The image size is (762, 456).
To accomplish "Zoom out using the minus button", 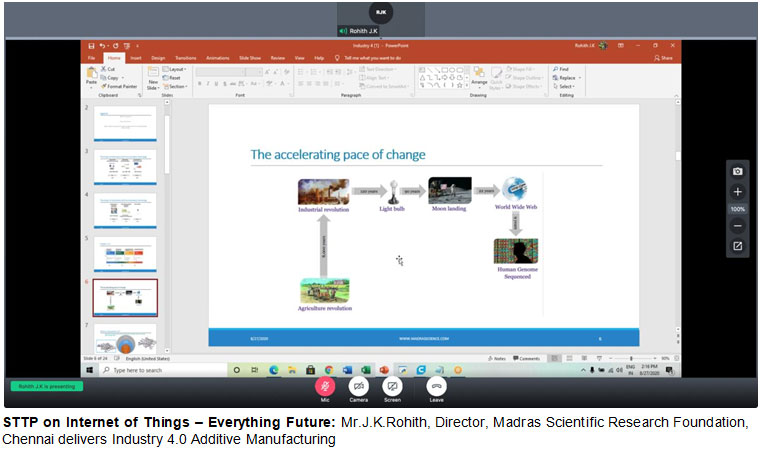I will coord(737,226).
